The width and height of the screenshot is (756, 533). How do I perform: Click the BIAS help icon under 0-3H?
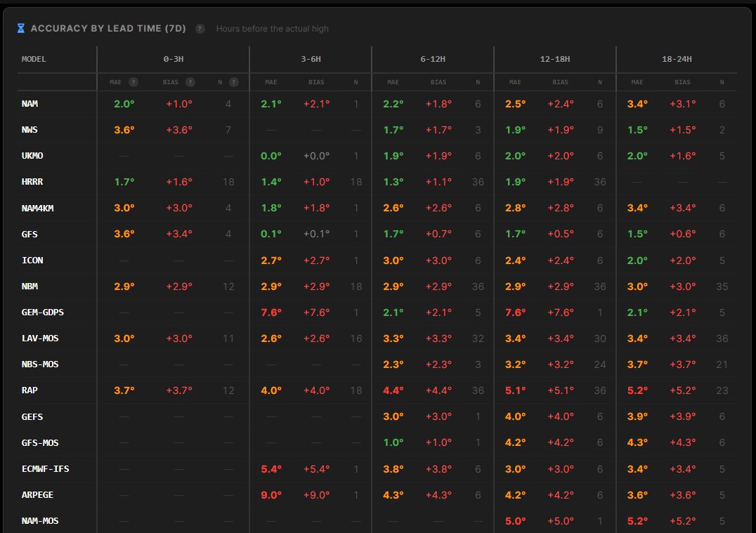coord(190,82)
